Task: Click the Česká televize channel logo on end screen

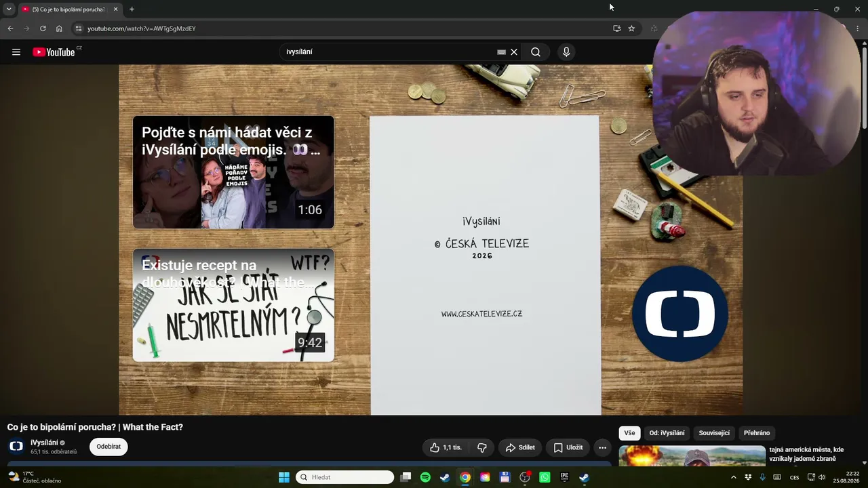Action: point(680,313)
